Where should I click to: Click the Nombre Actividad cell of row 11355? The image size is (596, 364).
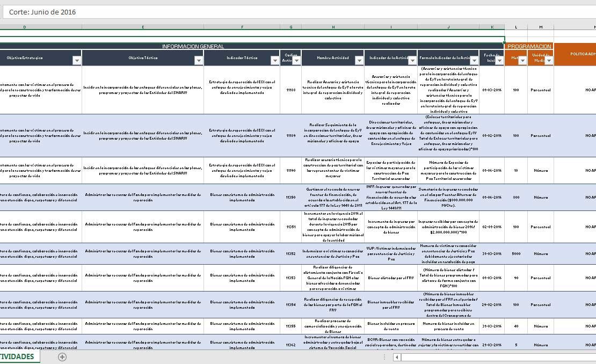[x=333, y=326]
